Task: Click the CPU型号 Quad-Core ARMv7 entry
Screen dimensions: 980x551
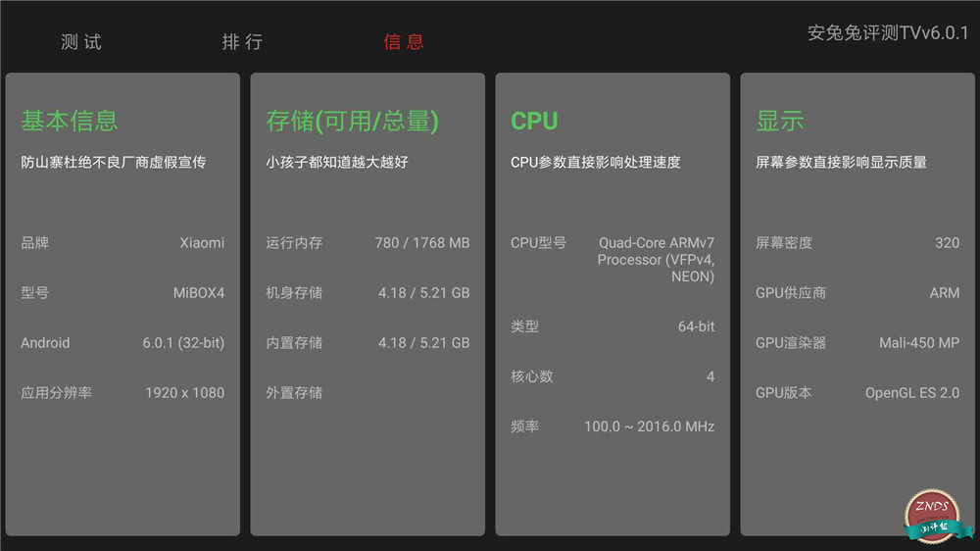Action: (x=612, y=259)
